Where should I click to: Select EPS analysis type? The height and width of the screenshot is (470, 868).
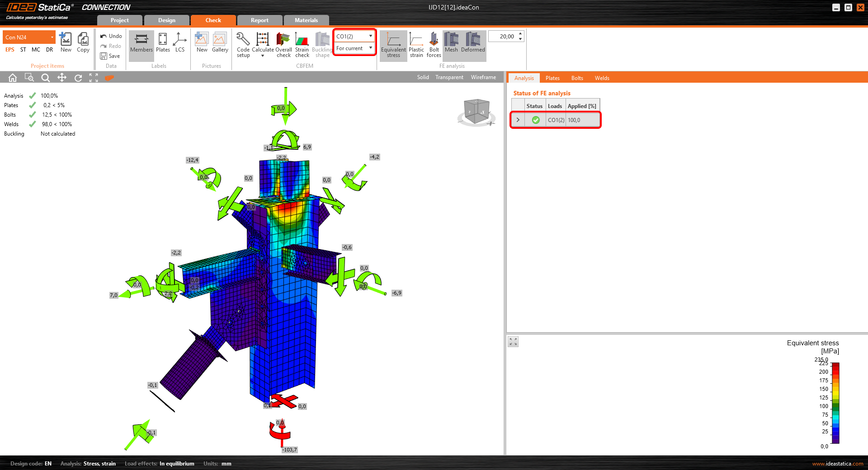(x=10, y=50)
